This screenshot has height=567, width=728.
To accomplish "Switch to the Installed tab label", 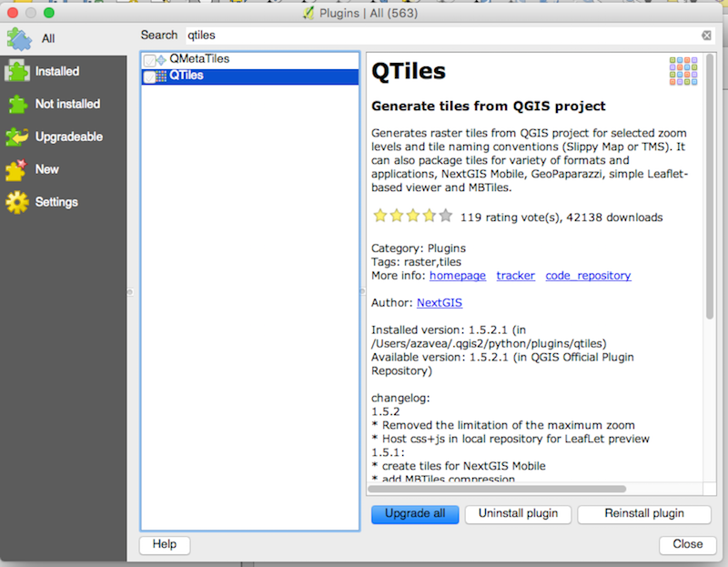I will pyautogui.click(x=57, y=71).
